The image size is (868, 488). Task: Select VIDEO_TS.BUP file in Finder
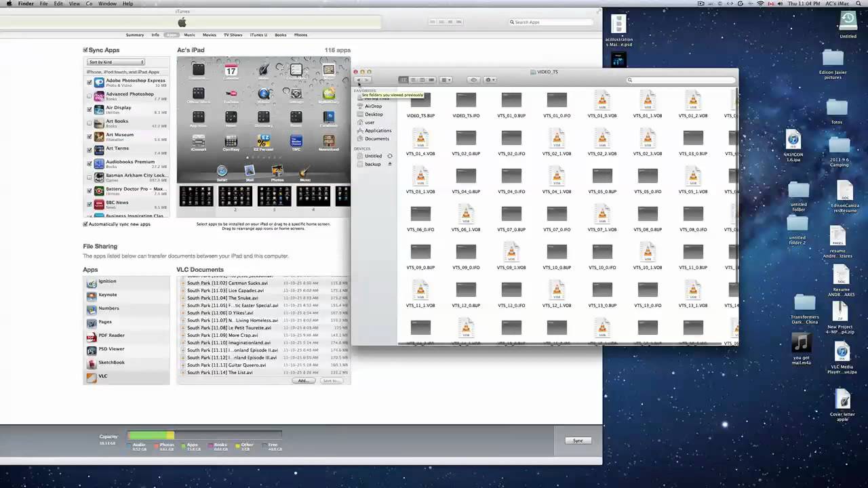420,105
